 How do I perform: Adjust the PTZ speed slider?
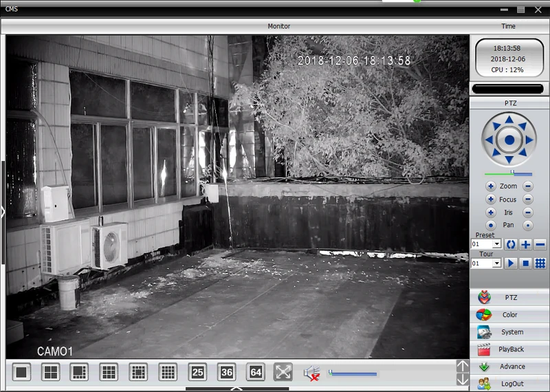[508, 173]
